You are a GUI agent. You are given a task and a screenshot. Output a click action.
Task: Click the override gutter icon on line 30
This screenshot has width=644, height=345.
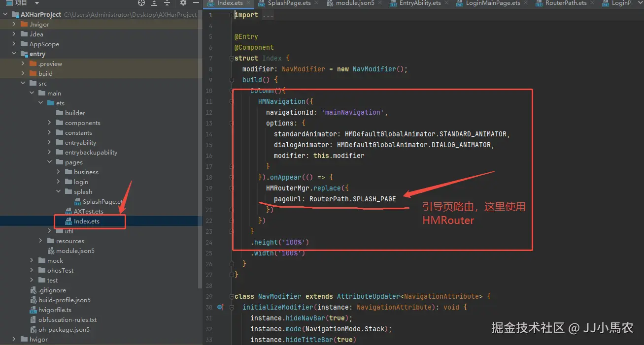pyautogui.click(x=220, y=307)
